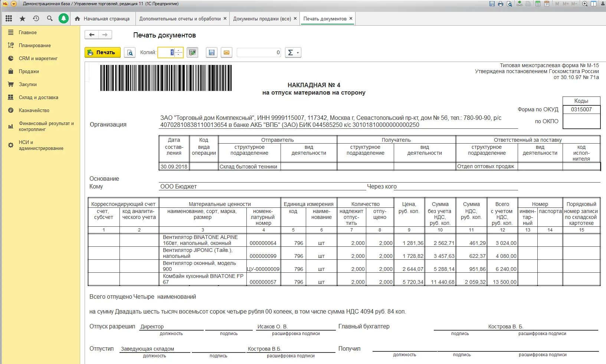Click the Отдел оптовых продаж cell

[x=487, y=166]
